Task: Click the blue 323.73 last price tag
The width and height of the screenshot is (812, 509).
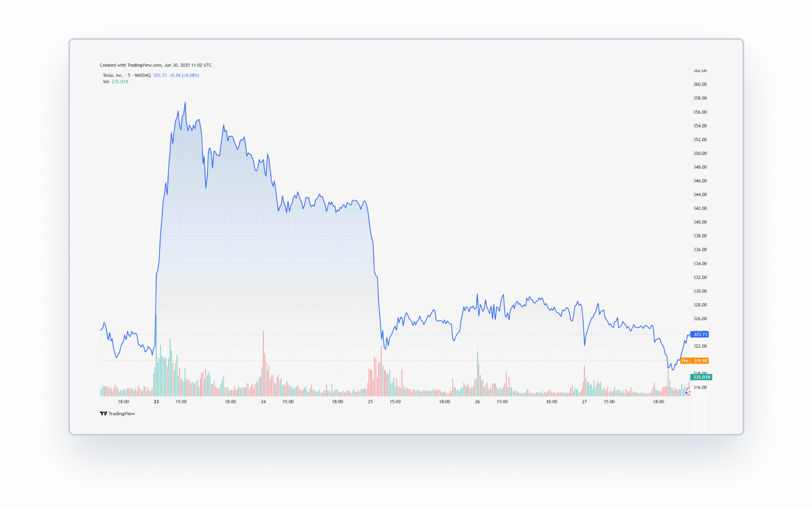Action: [x=699, y=334]
